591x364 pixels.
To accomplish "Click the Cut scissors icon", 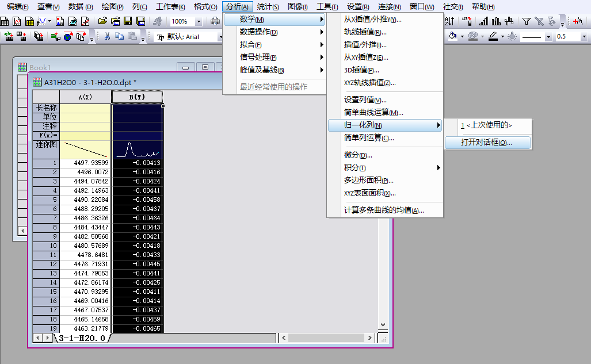I will (x=108, y=37).
